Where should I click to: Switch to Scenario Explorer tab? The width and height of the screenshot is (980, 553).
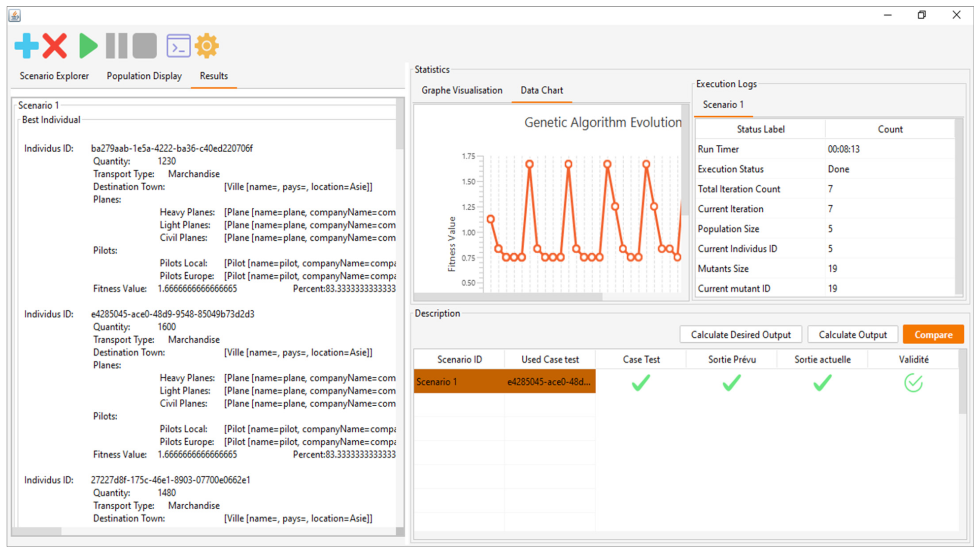54,76
